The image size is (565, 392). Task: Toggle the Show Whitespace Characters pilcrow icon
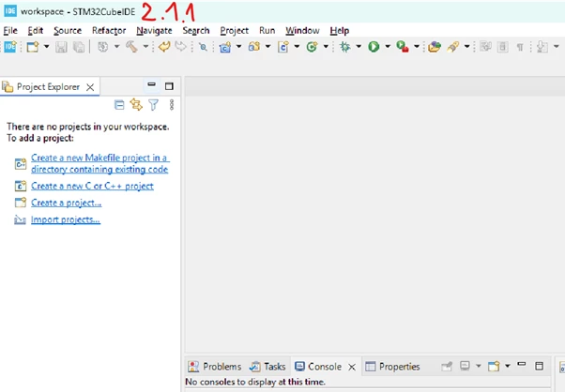point(520,47)
